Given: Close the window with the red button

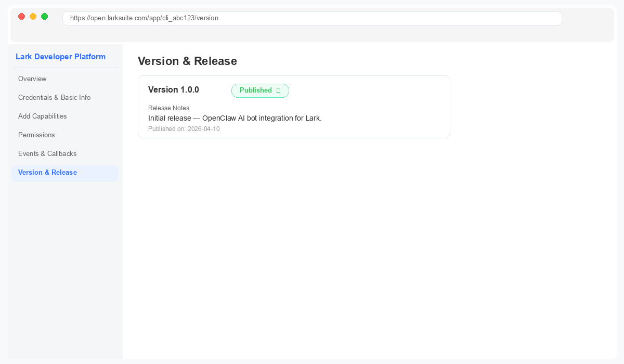Looking at the screenshot, I should click(22, 17).
